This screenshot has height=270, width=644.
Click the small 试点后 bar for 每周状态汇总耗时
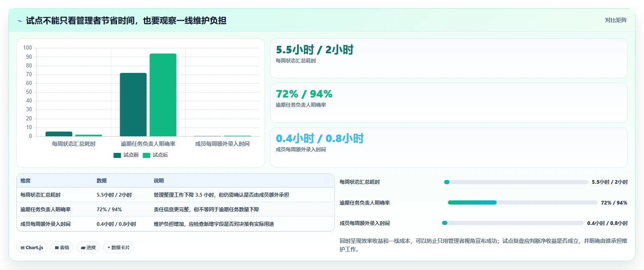pos(88,135)
